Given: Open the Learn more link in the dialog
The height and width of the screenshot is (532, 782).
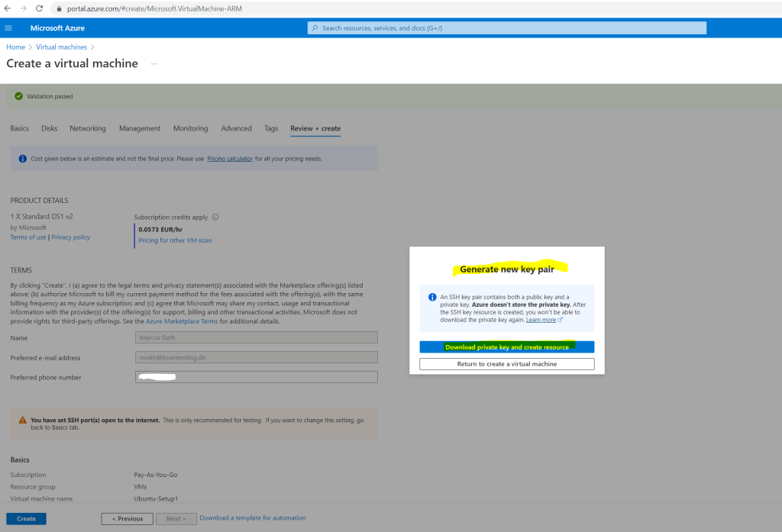Looking at the screenshot, I should pos(541,320).
